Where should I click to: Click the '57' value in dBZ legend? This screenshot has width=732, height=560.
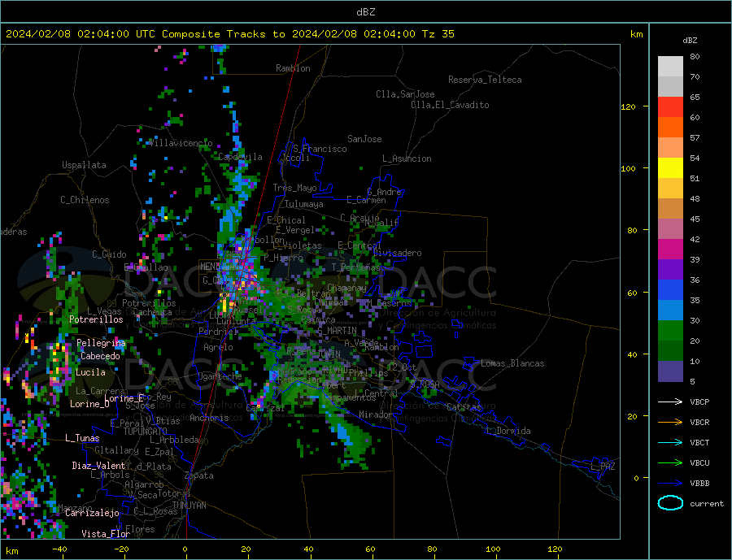coord(695,137)
